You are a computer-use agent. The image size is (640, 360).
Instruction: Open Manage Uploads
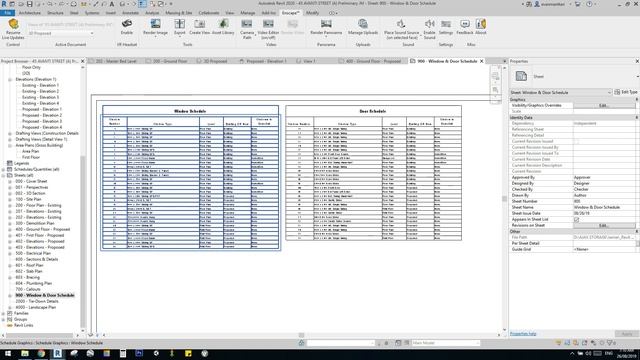(x=363, y=24)
